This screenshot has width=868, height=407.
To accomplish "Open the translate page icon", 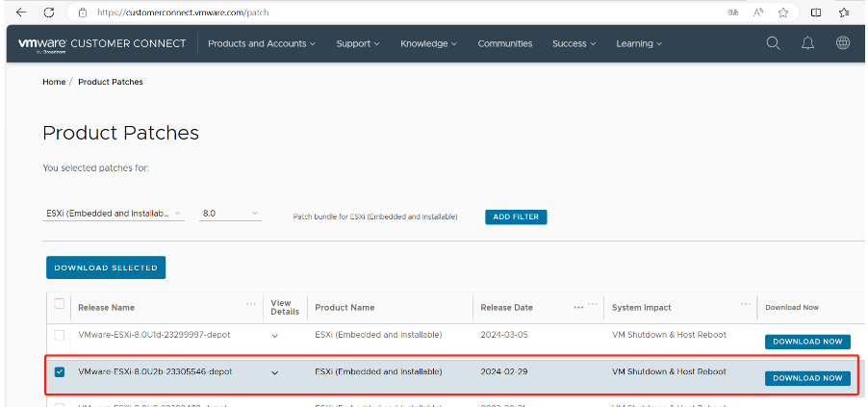I will (x=733, y=13).
